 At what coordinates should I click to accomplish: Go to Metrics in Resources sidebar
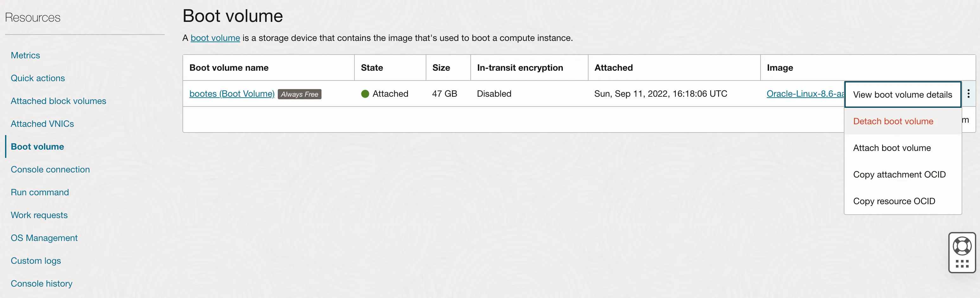pos(25,55)
